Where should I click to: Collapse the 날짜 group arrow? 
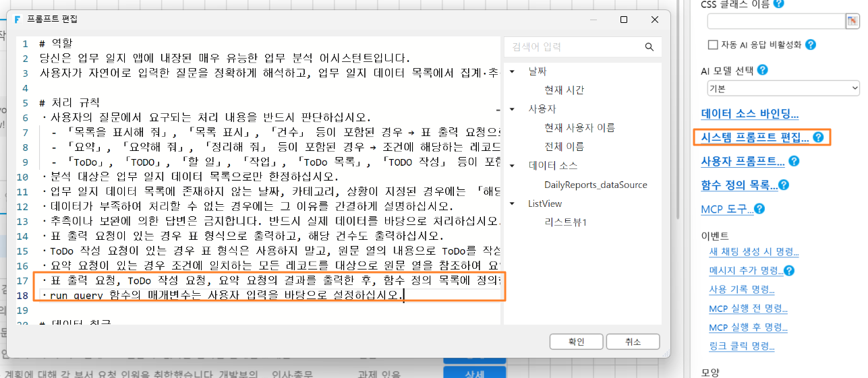pos(512,71)
